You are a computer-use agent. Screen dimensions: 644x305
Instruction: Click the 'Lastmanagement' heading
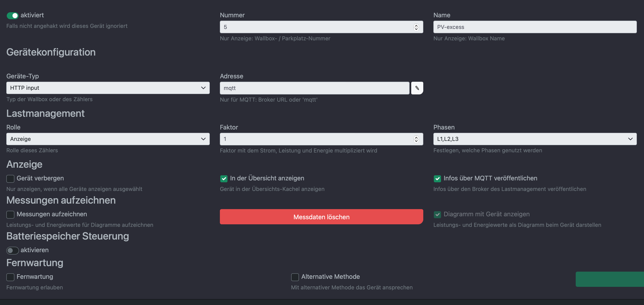tap(45, 113)
